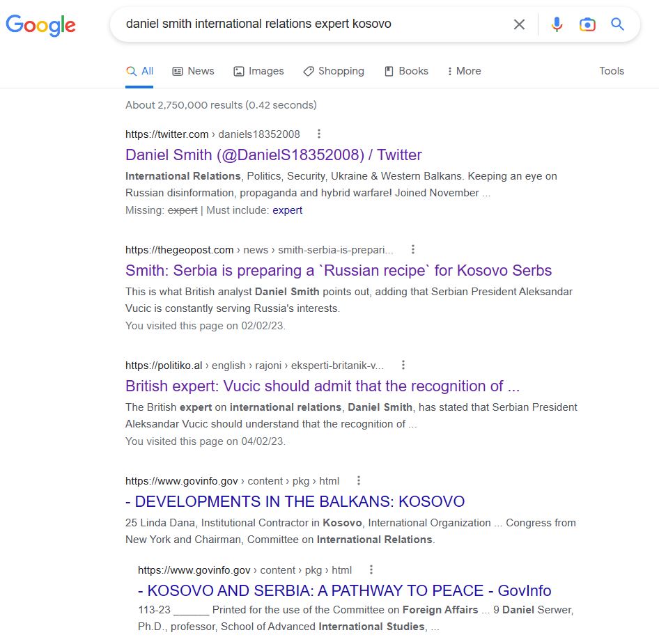Screen dimensions: 659x644
Task: Open 'Smith: Serbia is preparing a Russian recipe' link
Action: 339,271
